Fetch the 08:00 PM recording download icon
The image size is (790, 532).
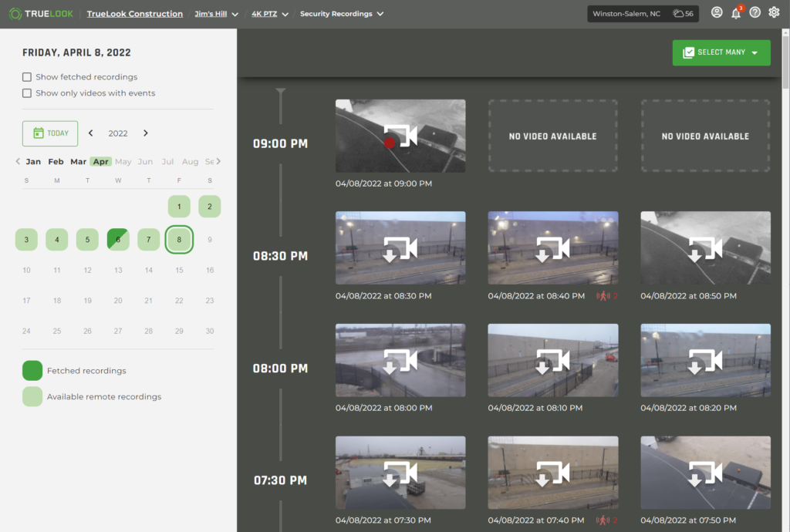tap(400, 361)
